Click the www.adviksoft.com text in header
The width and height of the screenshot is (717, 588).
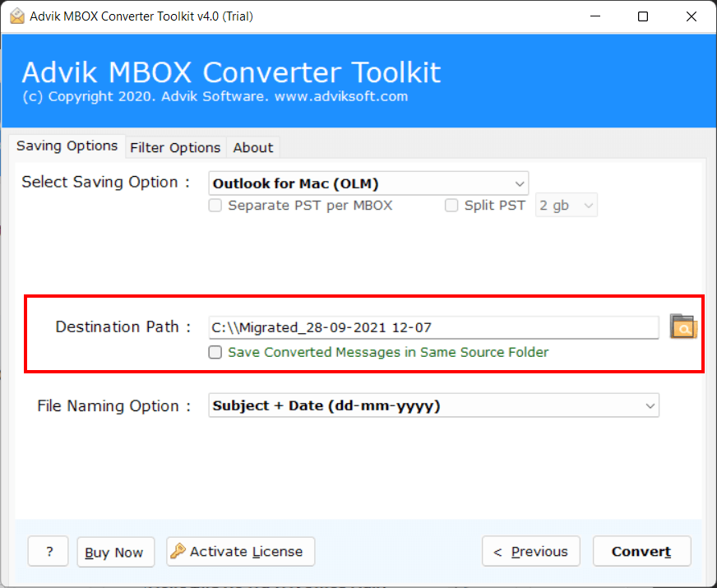tap(340, 96)
